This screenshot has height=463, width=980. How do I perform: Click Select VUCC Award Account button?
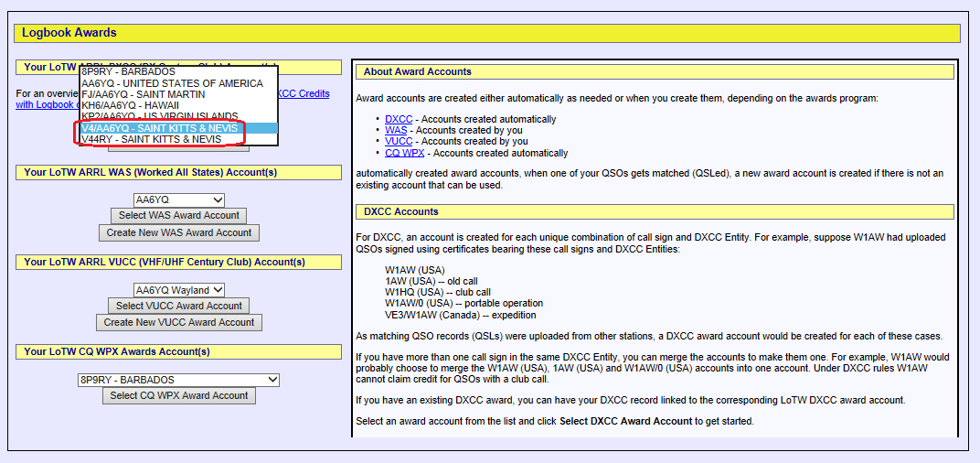point(178,307)
